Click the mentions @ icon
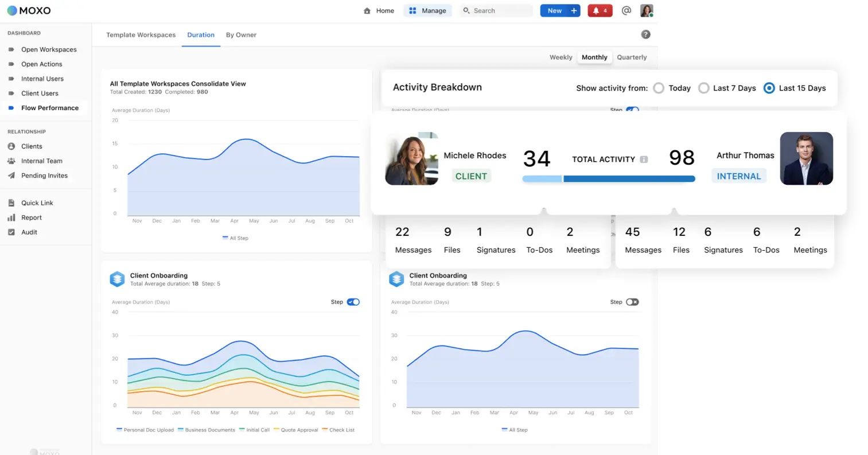868x455 pixels. click(x=626, y=10)
